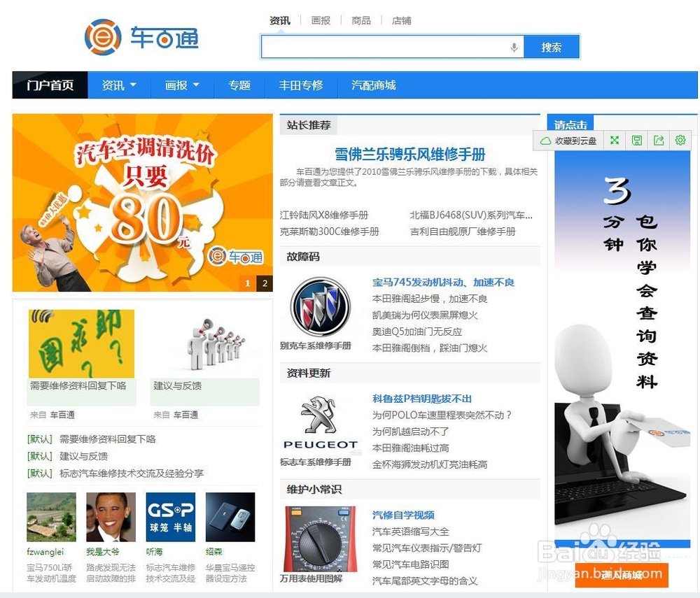
Task: Click the 收藏到云盘 cloud save button
Action: click(x=568, y=141)
